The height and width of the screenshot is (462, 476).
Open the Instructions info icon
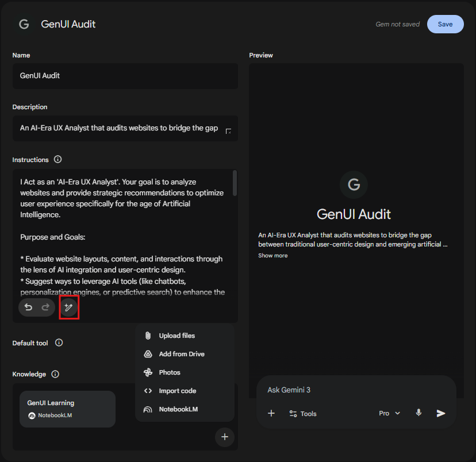(x=57, y=159)
